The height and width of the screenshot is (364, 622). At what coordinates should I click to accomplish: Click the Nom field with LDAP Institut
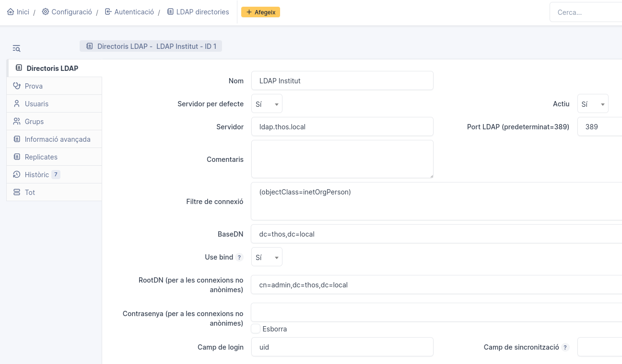click(x=342, y=80)
